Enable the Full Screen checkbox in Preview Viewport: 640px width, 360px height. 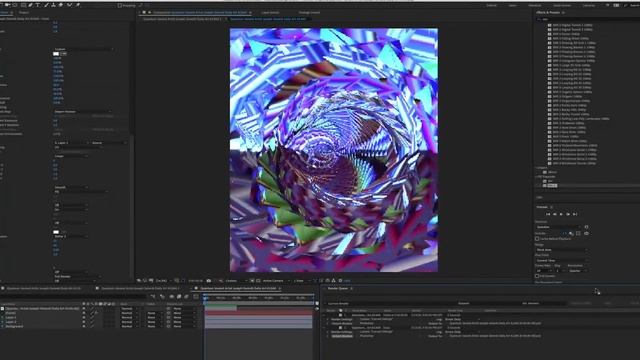click(x=537, y=276)
